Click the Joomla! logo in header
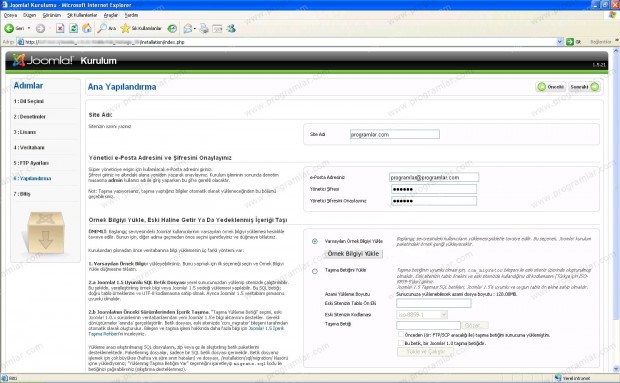Viewport: 620px width, 383px height. coord(43,60)
